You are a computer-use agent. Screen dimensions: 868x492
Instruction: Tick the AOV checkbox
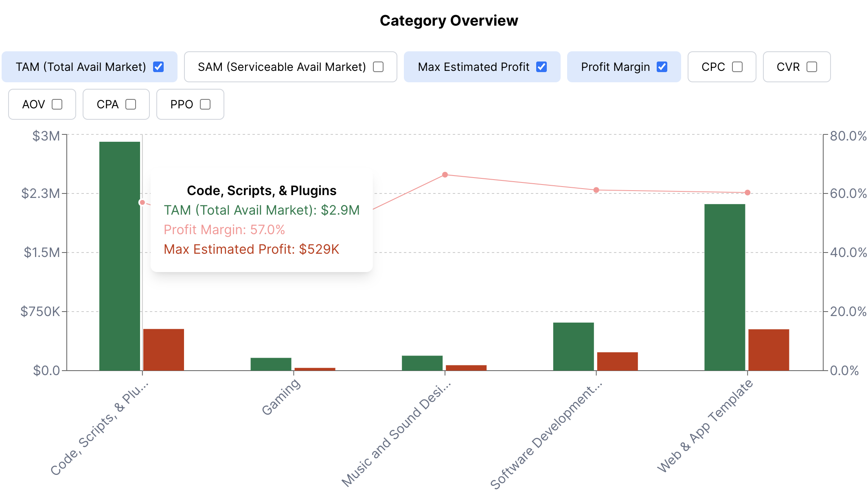tap(57, 104)
